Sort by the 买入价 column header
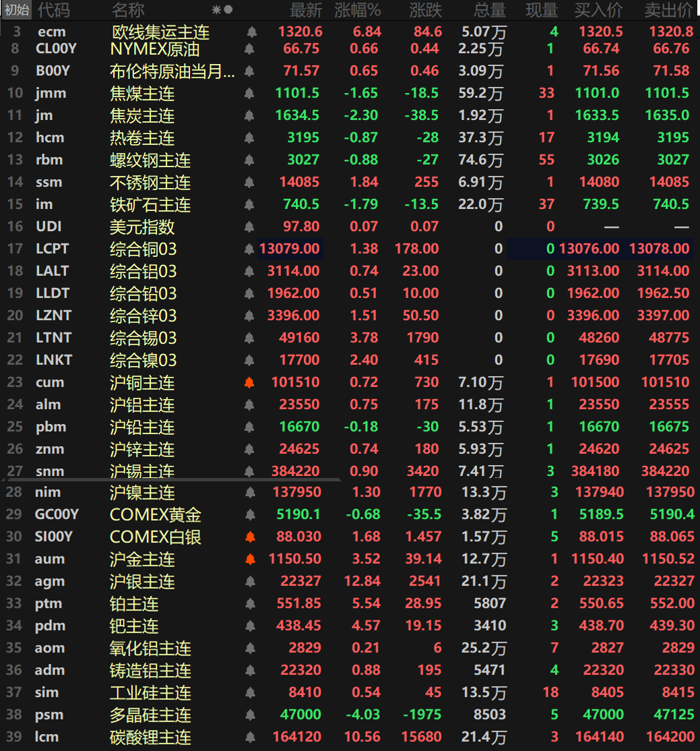The height and width of the screenshot is (751, 700). point(598,9)
